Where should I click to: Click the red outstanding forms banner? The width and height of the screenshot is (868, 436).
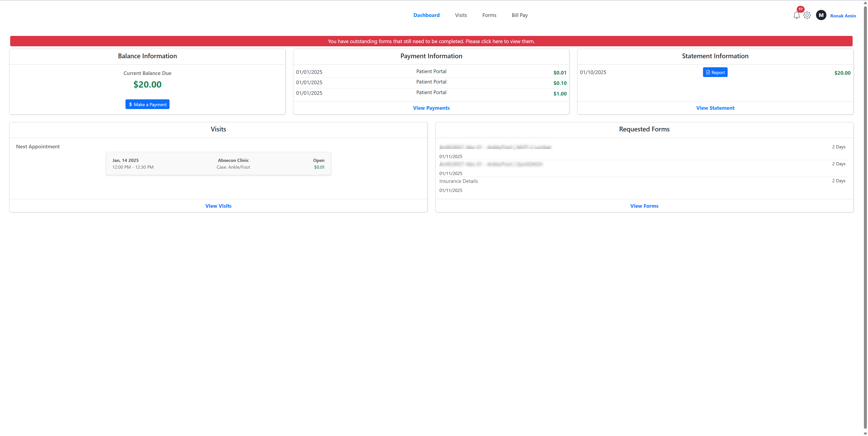tap(431, 41)
